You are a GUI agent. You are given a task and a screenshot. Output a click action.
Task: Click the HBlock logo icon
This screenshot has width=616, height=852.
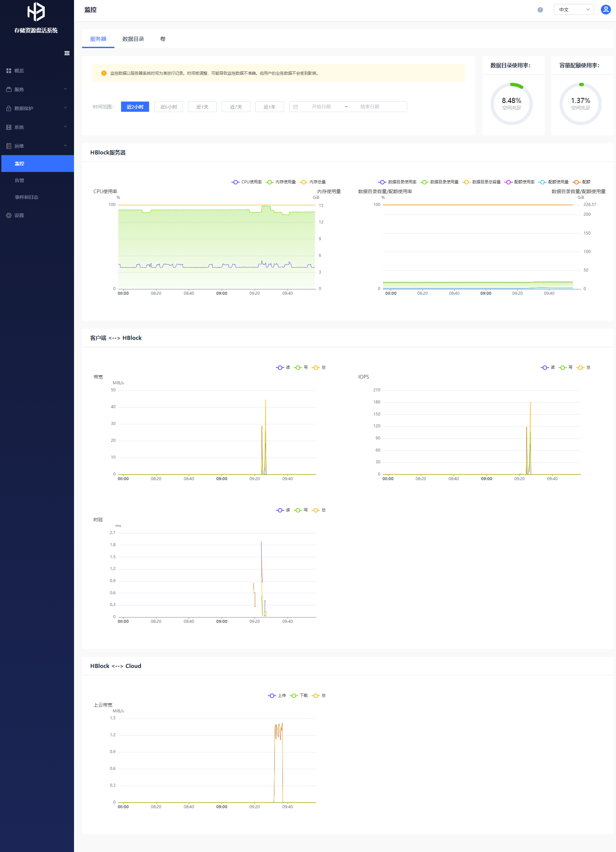(x=36, y=12)
